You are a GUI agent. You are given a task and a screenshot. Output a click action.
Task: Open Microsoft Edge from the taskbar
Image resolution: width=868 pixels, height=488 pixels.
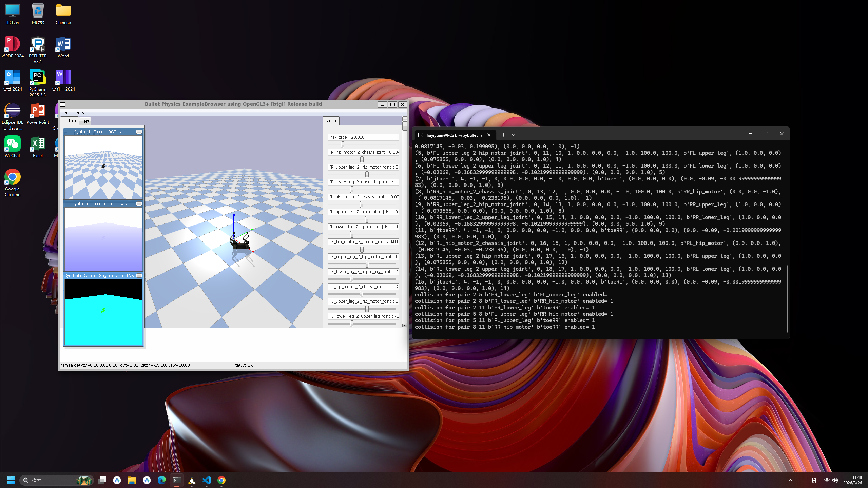tap(162, 480)
